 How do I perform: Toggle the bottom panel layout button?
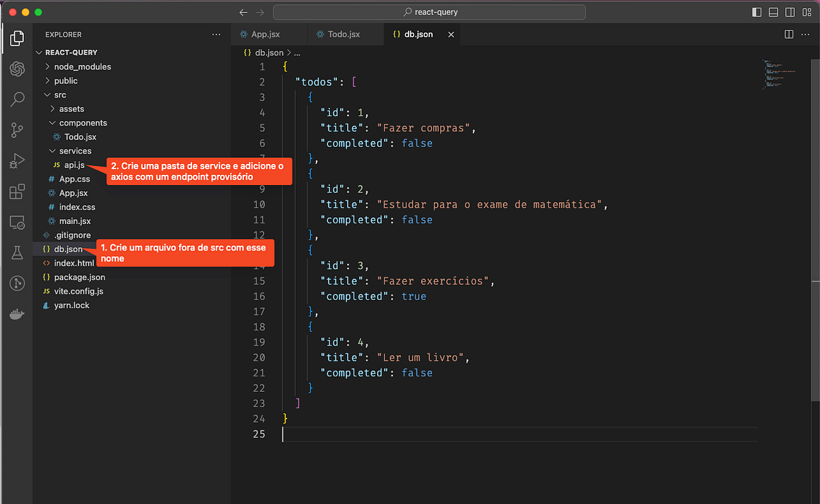[774, 12]
